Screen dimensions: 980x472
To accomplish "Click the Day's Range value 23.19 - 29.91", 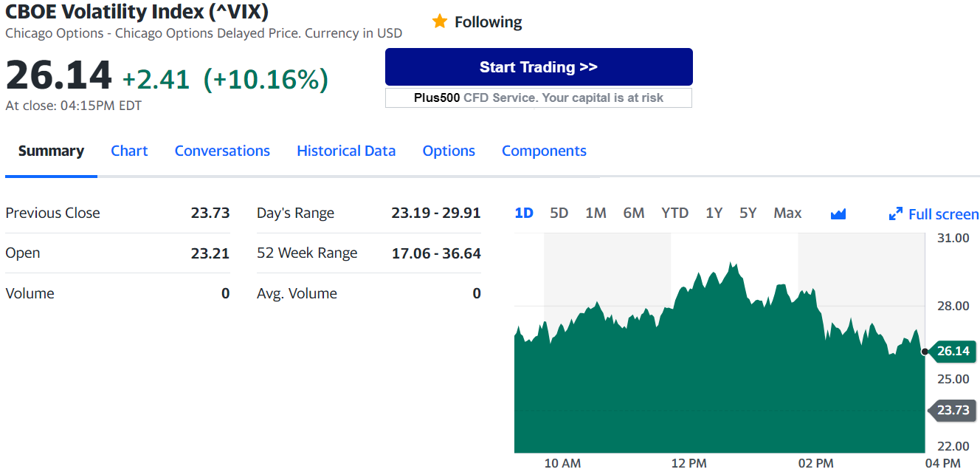I will (x=436, y=213).
